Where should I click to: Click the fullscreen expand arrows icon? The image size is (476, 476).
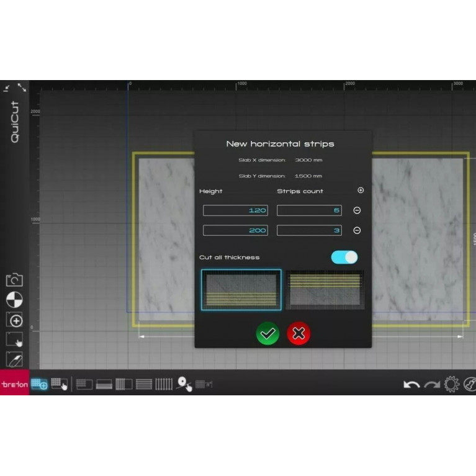pyautogui.click(x=22, y=88)
